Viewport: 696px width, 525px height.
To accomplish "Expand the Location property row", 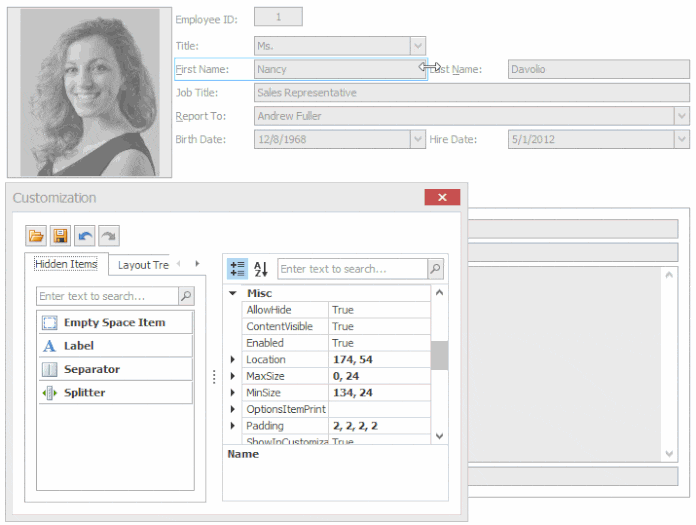I will [233, 359].
